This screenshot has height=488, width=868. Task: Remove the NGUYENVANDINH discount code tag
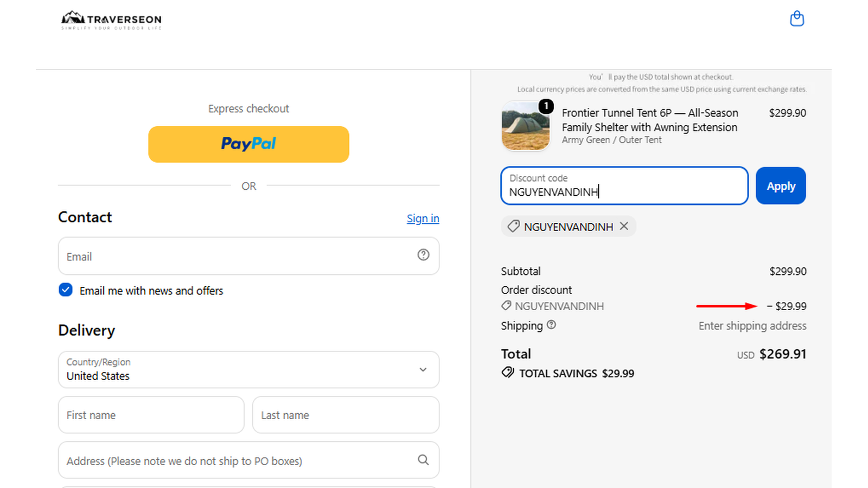[x=624, y=226]
